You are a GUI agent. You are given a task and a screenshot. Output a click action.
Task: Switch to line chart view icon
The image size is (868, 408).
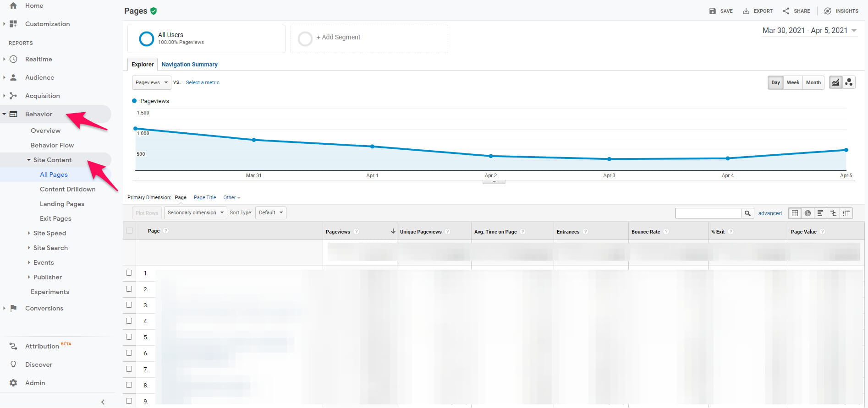pos(836,82)
